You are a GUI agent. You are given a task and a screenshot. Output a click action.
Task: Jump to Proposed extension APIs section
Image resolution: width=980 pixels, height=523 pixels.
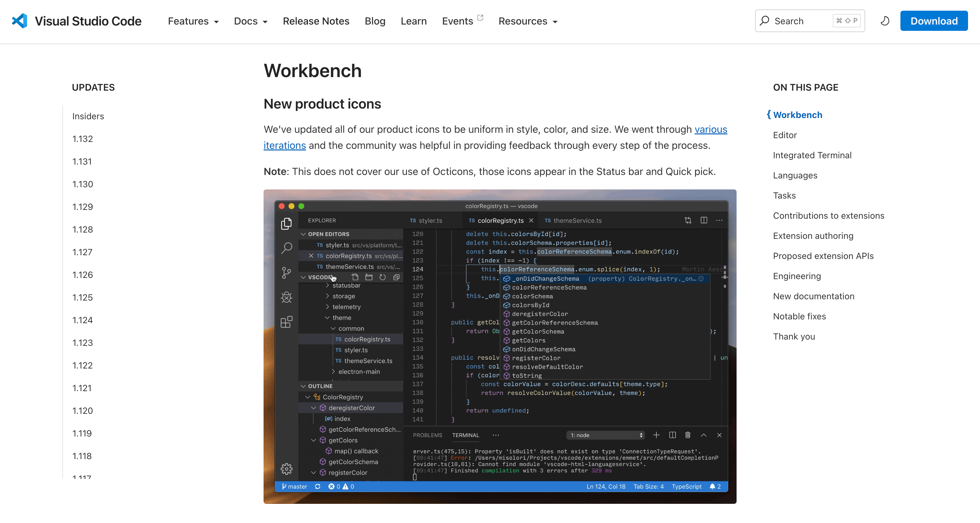coord(823,256)
